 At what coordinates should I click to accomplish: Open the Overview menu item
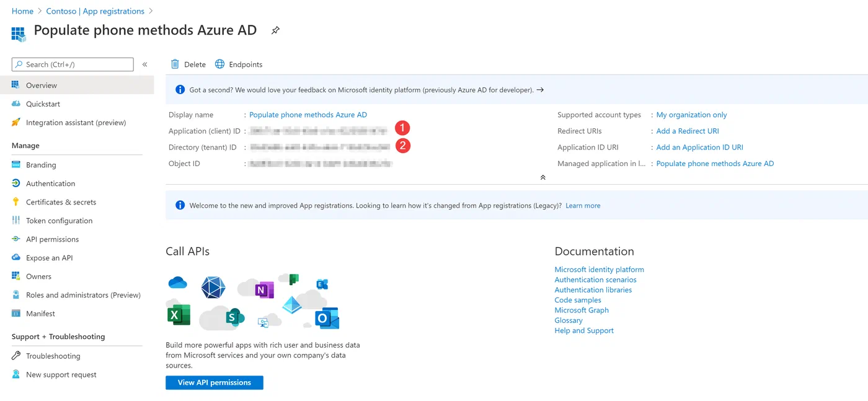tap(77, 86)
